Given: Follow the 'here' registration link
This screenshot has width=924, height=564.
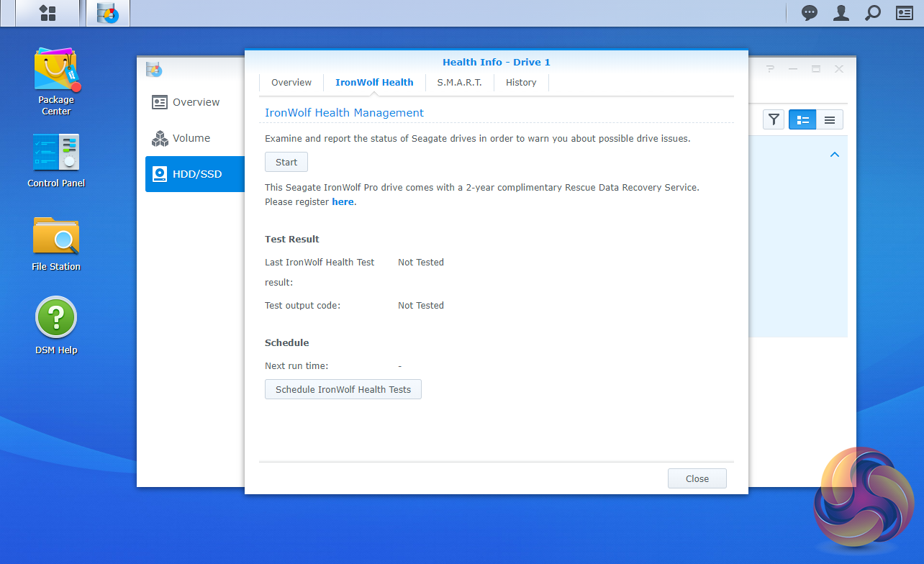Looking at the screenshot, I should [343, 202].
